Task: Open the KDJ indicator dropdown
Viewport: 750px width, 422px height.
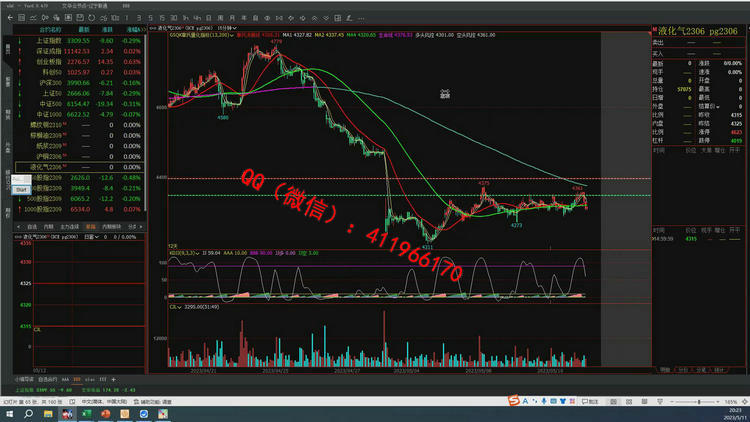Action: click(x=197, y=253)
